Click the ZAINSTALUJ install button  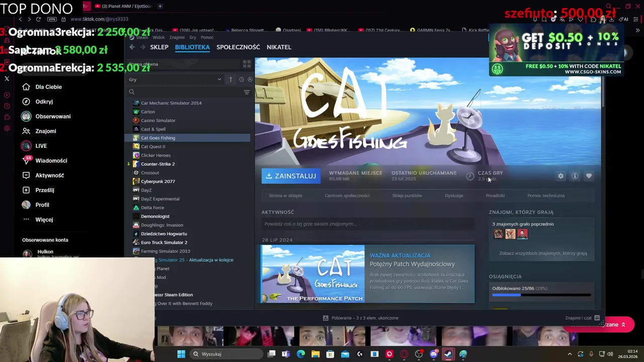291,176
